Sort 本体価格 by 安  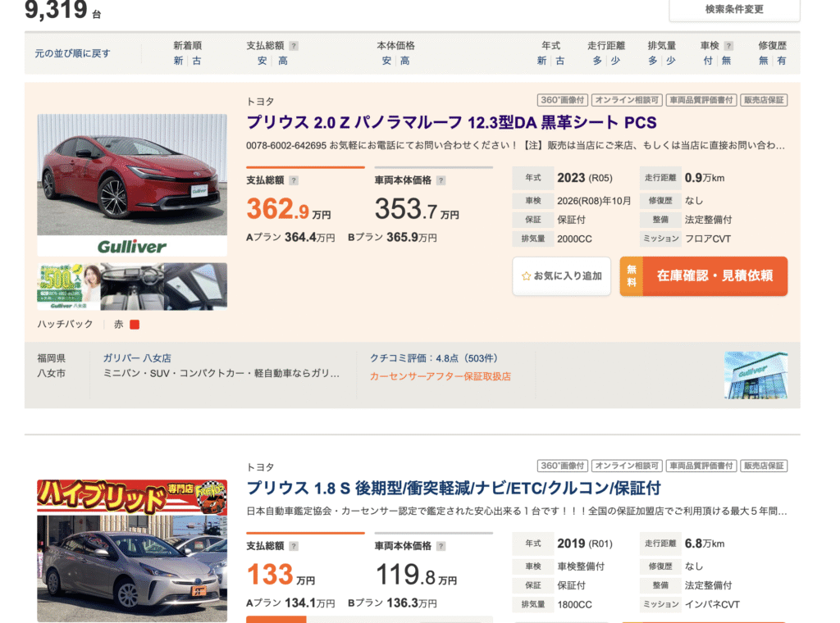pos(386,61)
